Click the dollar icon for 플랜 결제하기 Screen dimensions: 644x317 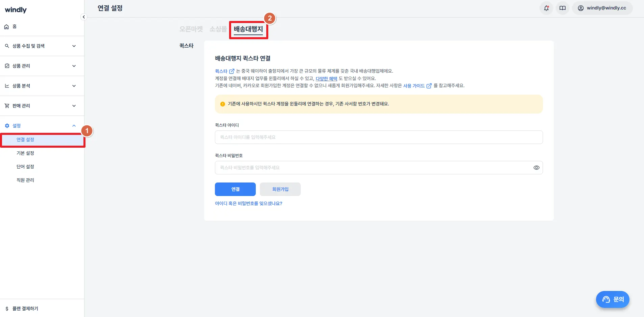point(7,309)
